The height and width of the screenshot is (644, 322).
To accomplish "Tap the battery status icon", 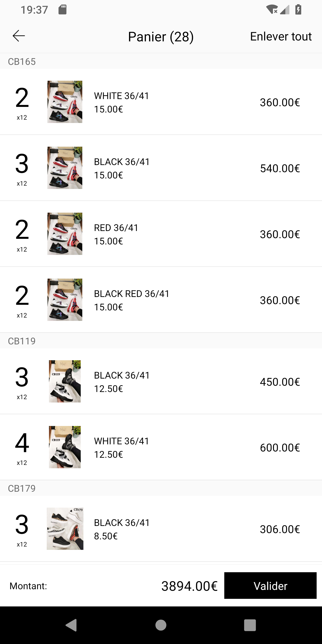I will pyautogui.click(x=298, y=10).
